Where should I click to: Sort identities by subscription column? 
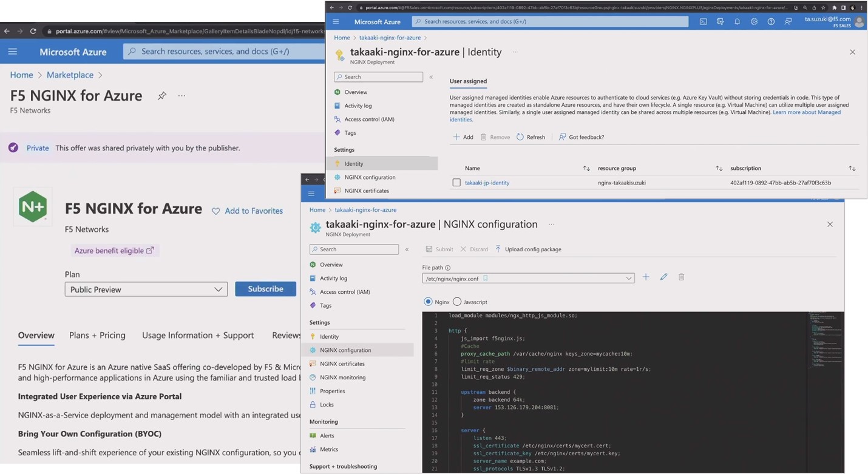tap(852, 169)
